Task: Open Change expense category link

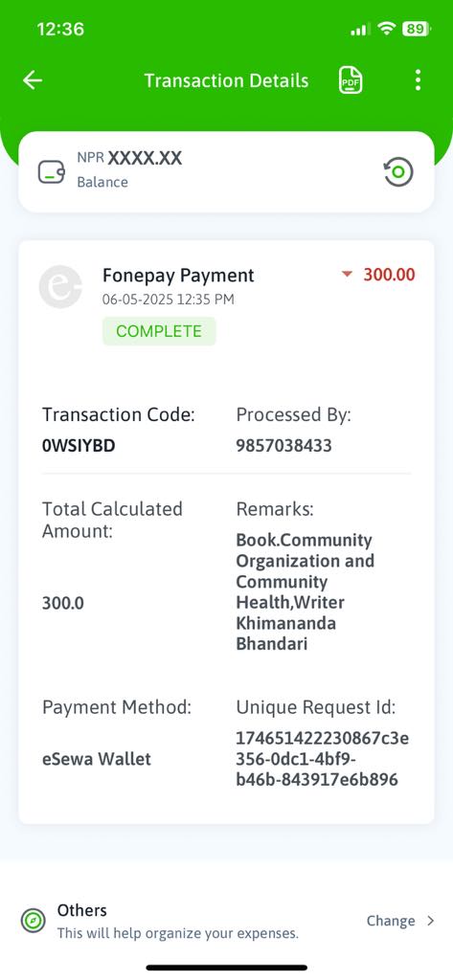Action: point(391,921)
